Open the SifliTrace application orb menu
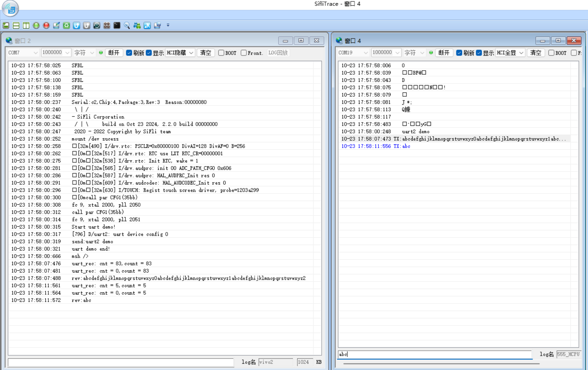This screenshot has width=588, height=370. 10,8
